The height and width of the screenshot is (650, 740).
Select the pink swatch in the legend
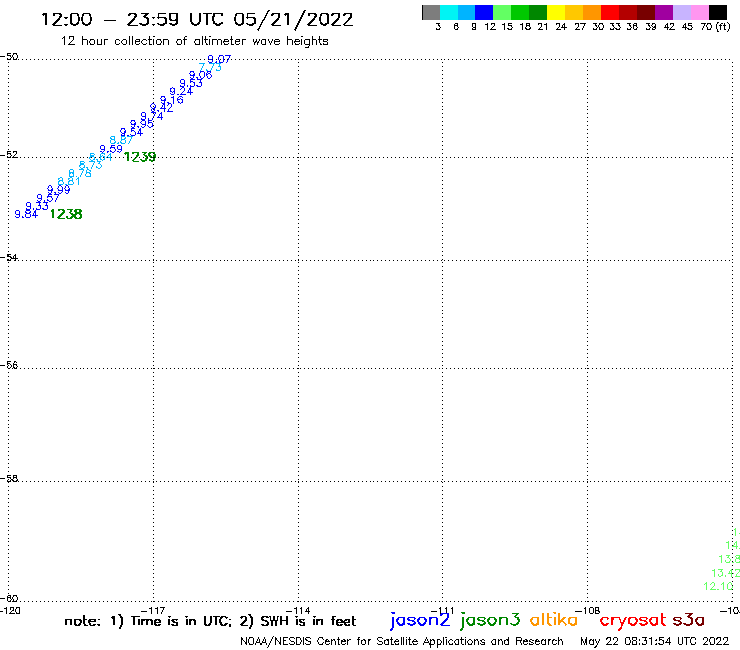point(700,12)
